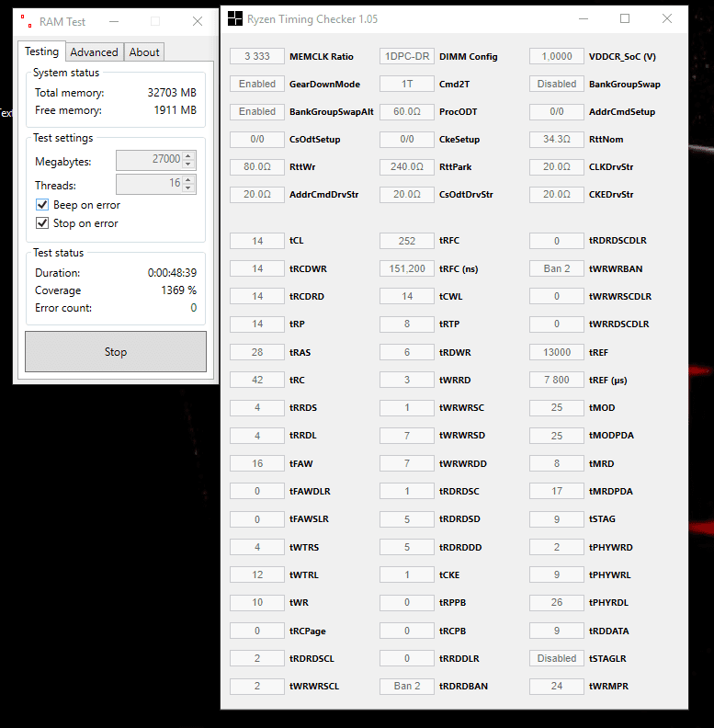Click the tSTAGLR Disabled field

click(x=557, y=658)
